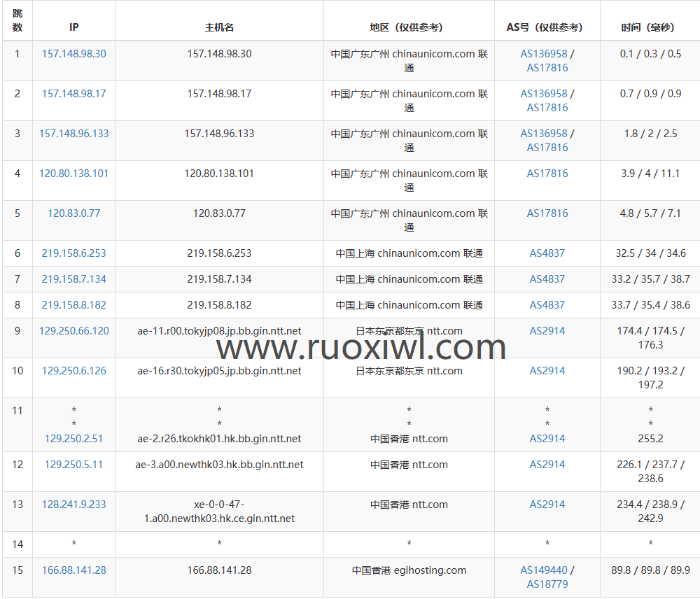
Task: Open destination IP 166.88.141.28
Action: point(73,570)
